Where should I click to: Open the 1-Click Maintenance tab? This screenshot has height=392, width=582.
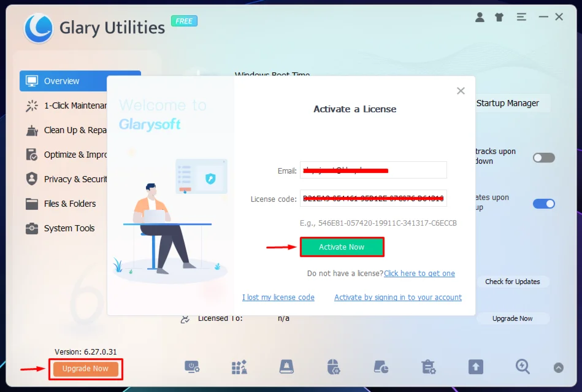[66, 106]
